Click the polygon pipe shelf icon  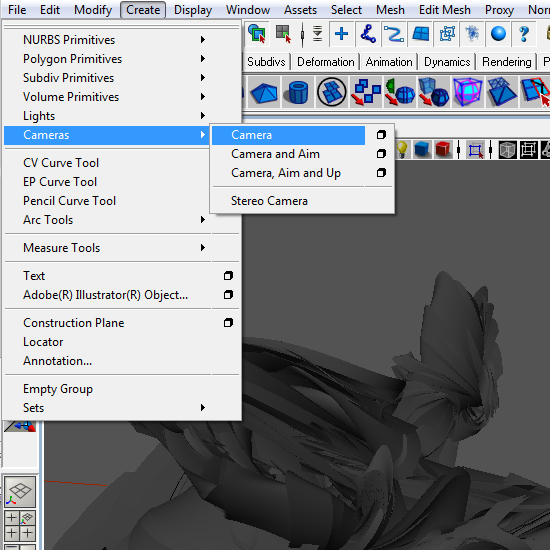(297, 92)
